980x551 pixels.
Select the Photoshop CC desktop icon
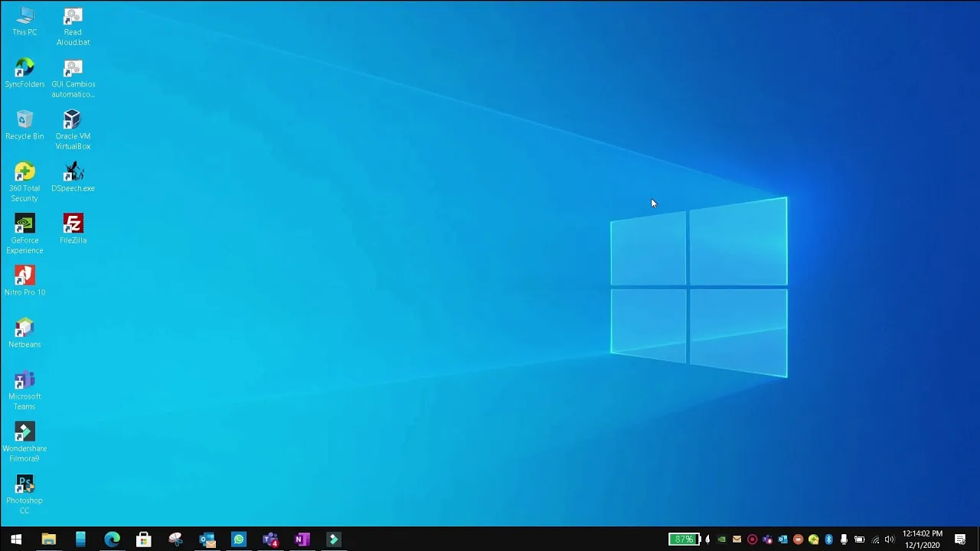point(24,495)
